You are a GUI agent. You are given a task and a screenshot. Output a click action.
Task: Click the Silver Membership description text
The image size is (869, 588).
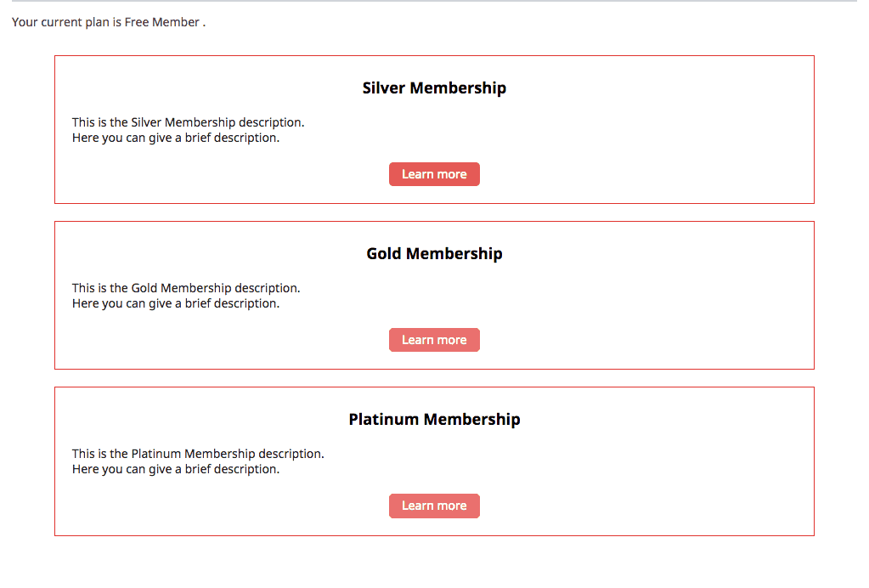(186, 122)
